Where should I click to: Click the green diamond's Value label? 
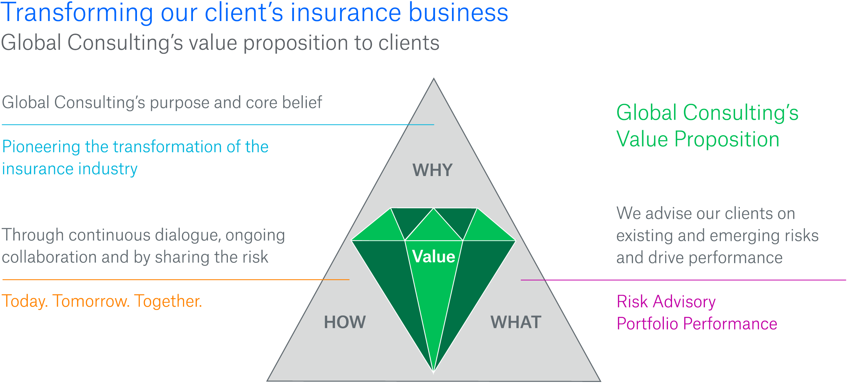(x=434, y=256)
